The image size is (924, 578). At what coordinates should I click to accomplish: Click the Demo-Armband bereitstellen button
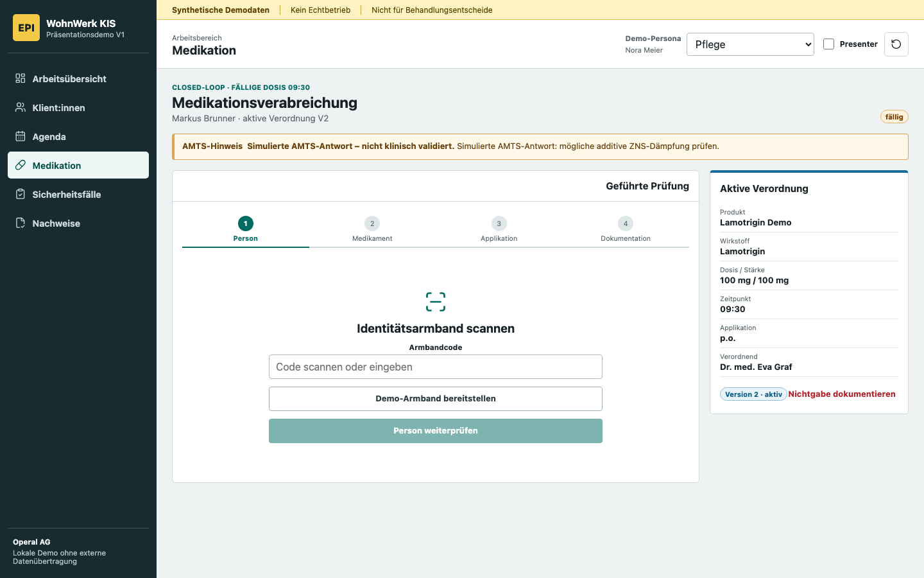click(x=436, y=399)
